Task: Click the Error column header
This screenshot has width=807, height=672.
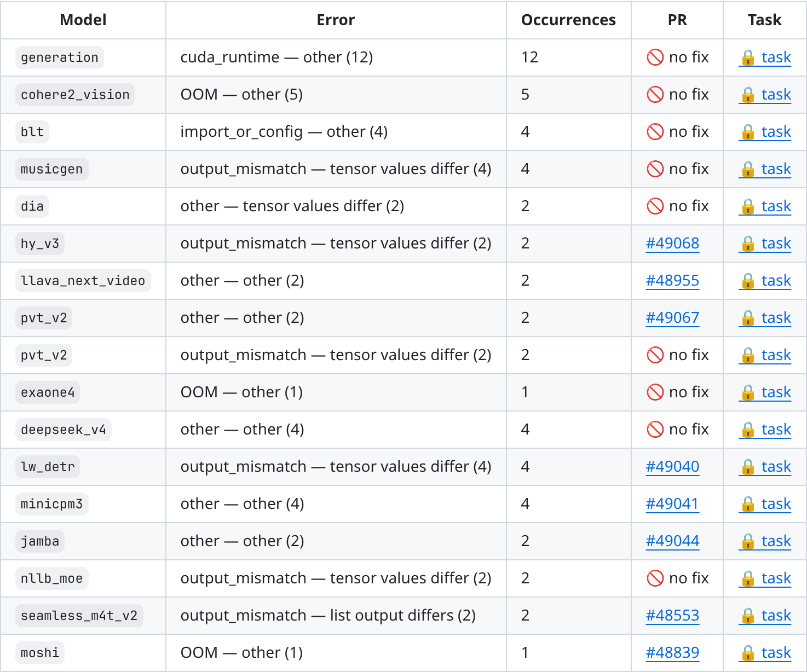Action: 336,20
